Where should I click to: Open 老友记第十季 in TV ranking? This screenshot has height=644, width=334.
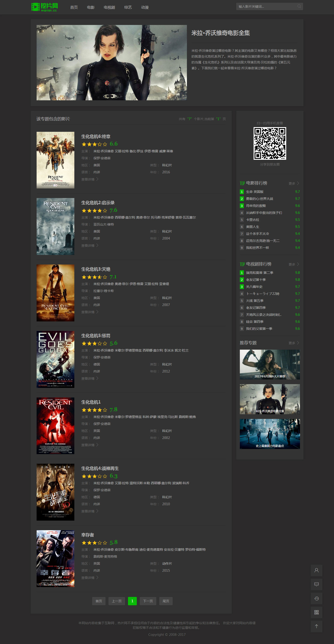click(x=256, y=280)
